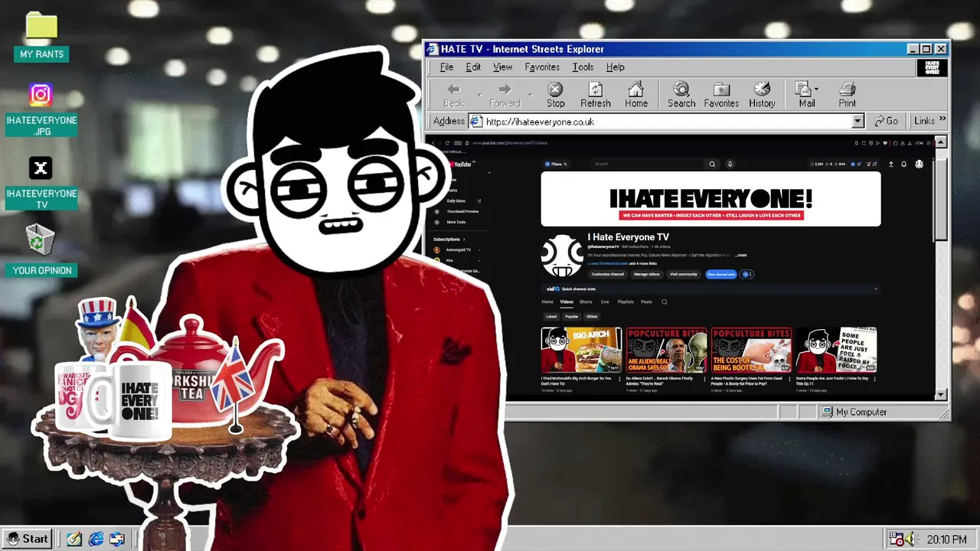This screenshot has height=551, width=980.
Task: Click the I Hate Everyone TV channel avatar
Action: point(563,256)
